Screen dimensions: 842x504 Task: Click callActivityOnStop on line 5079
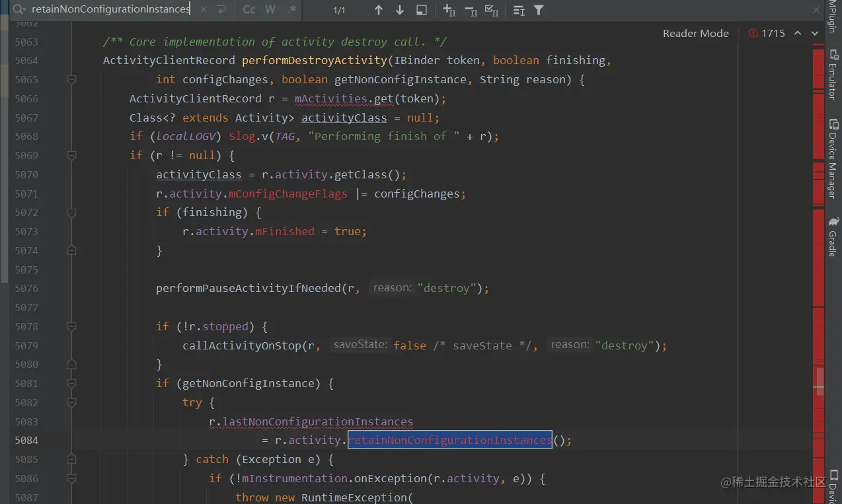tap(241, 345)
